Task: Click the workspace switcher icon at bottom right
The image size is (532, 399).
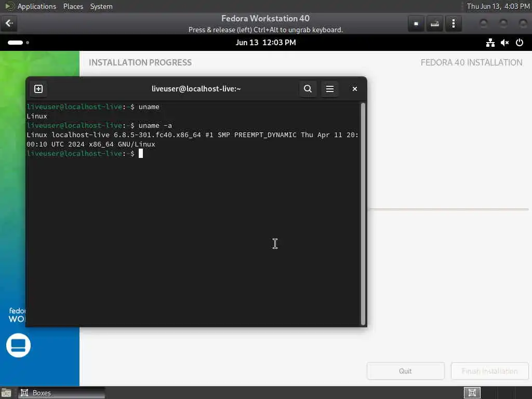Action: (472, 393)
